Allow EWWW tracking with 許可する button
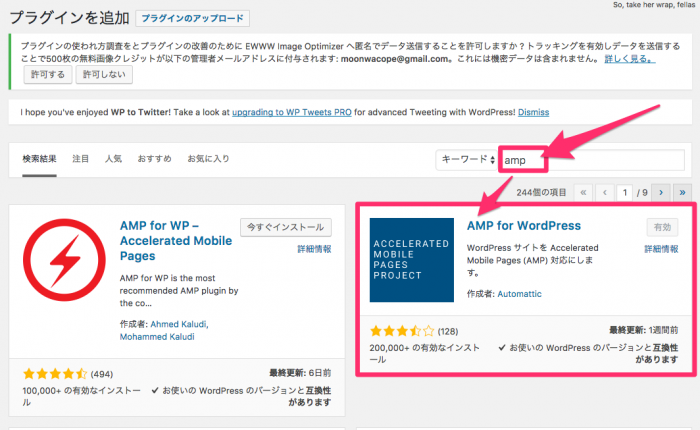This screenshot has height=430, width=700. tap(48, 75)
